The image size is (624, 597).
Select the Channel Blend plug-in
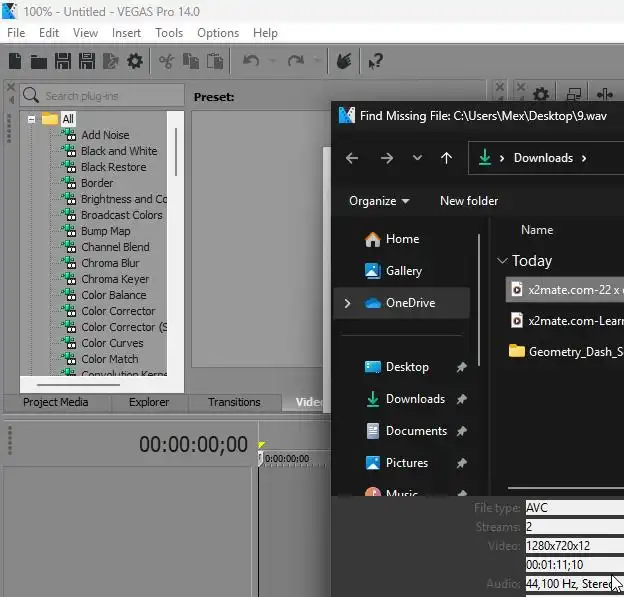tap(115, 247)
